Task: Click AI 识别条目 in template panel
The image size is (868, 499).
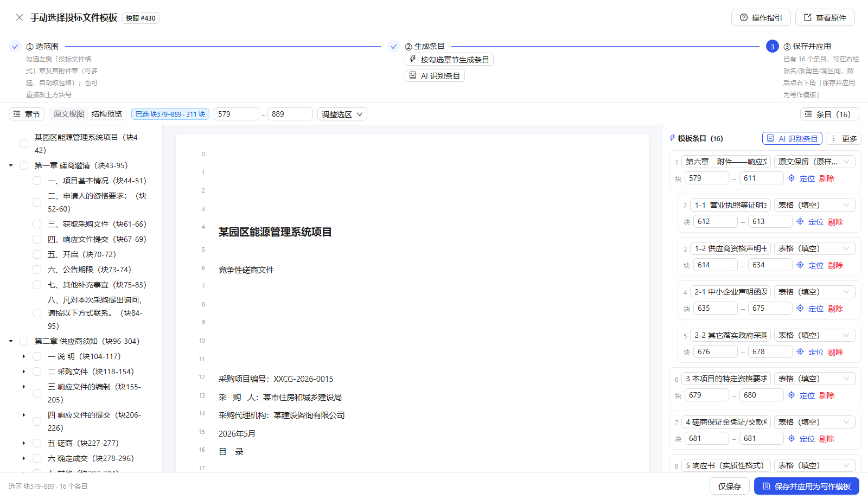Action: [792, 138]
